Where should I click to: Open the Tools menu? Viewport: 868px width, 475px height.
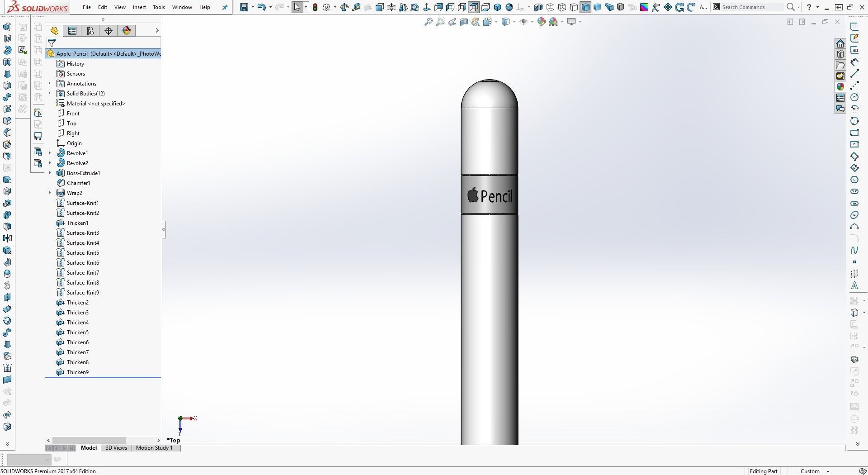pyautogui.click(x=159, y=7)
